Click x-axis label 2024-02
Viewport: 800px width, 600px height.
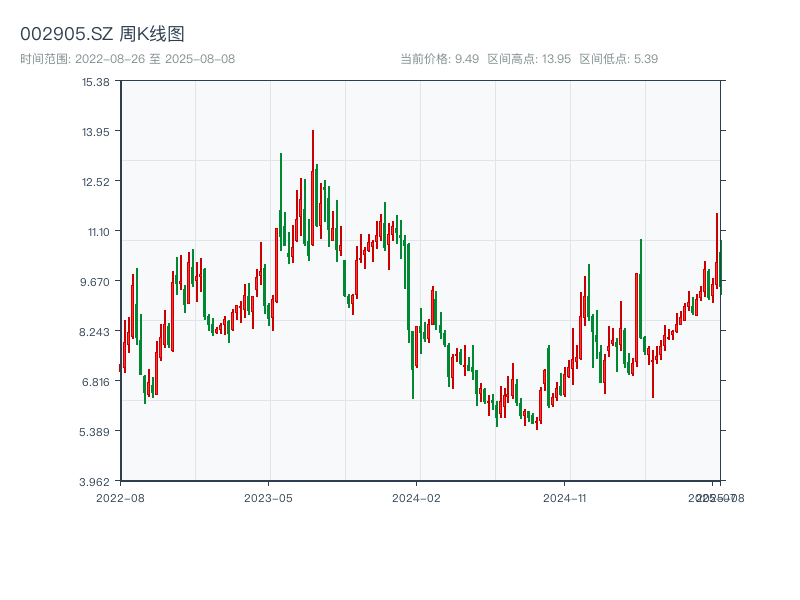(x=416, y=498)
